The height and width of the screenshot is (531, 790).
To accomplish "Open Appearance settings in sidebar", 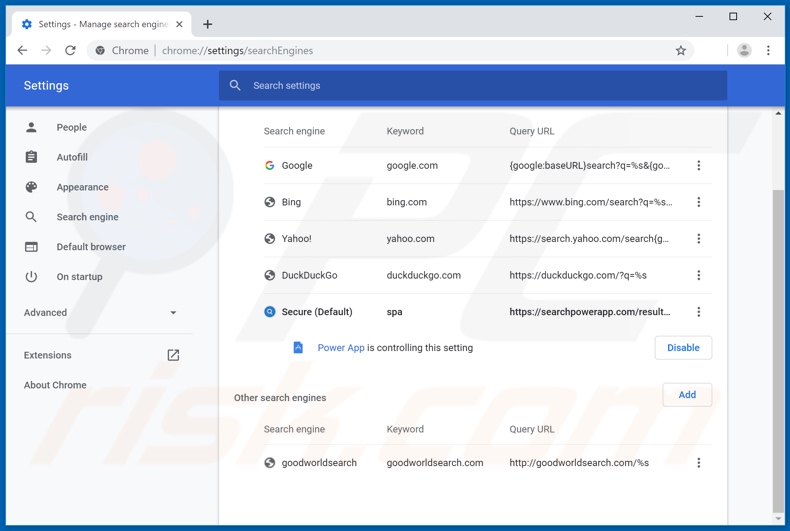I will tap(83, 187).
